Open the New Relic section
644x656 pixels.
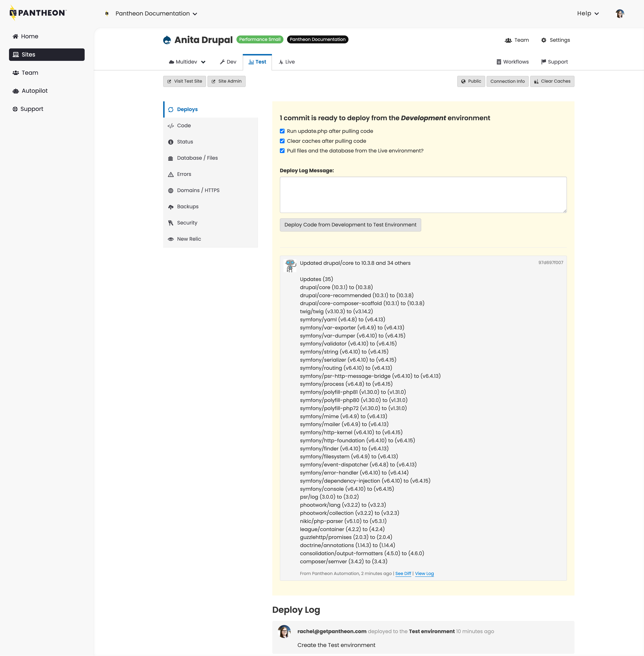[189, 239]
